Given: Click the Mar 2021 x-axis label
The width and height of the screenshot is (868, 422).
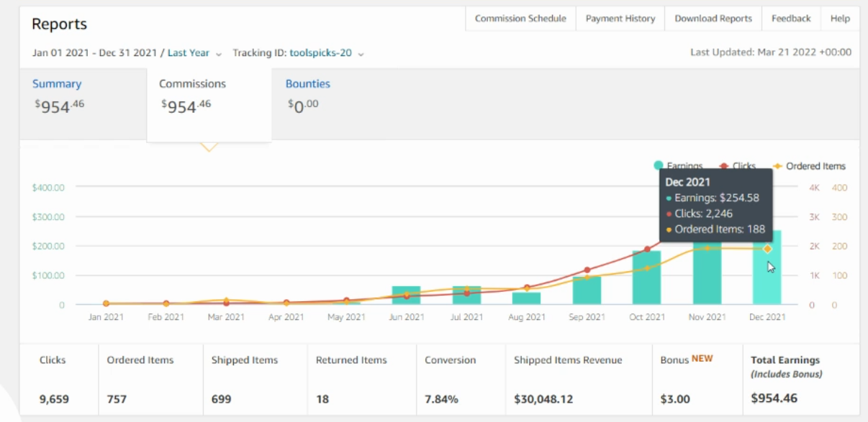Looking at the screenshot, I should coord(226,317).
